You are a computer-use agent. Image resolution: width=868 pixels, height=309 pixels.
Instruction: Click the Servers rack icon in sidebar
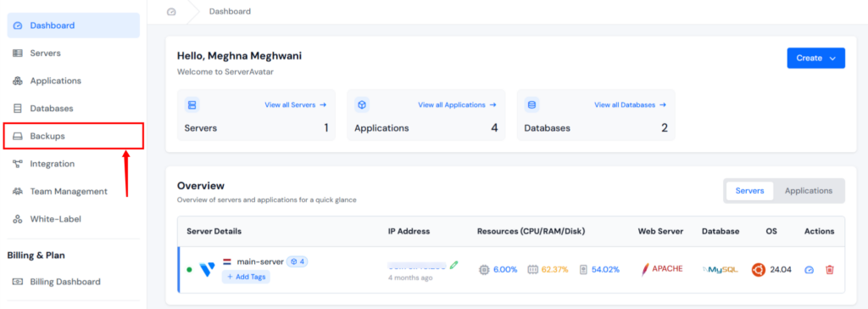tap(18, 53)
